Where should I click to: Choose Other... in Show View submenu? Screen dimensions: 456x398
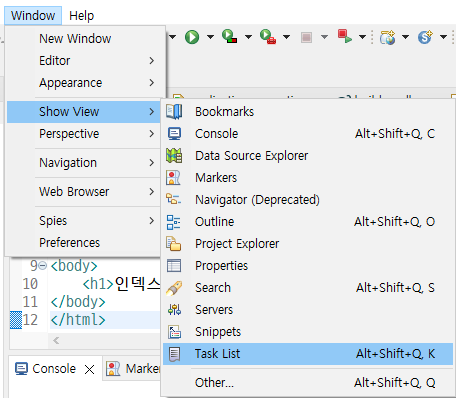tap(308, 383)
